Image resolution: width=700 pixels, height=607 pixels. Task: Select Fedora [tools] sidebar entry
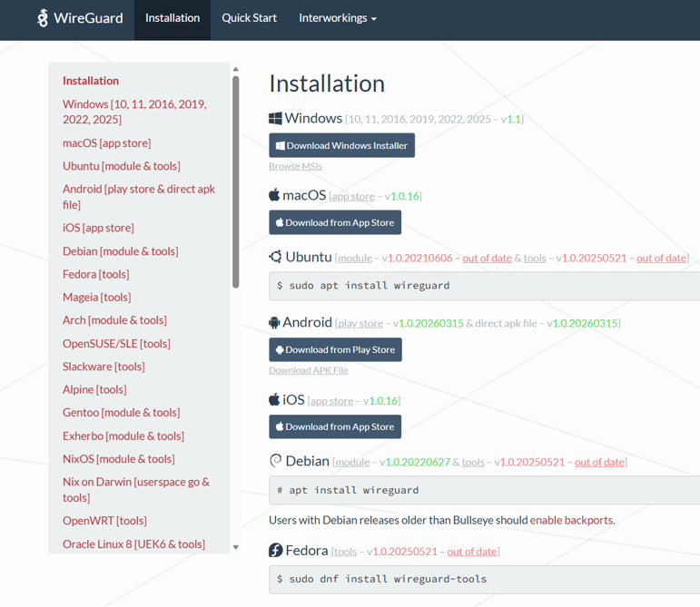pos(96,274)
